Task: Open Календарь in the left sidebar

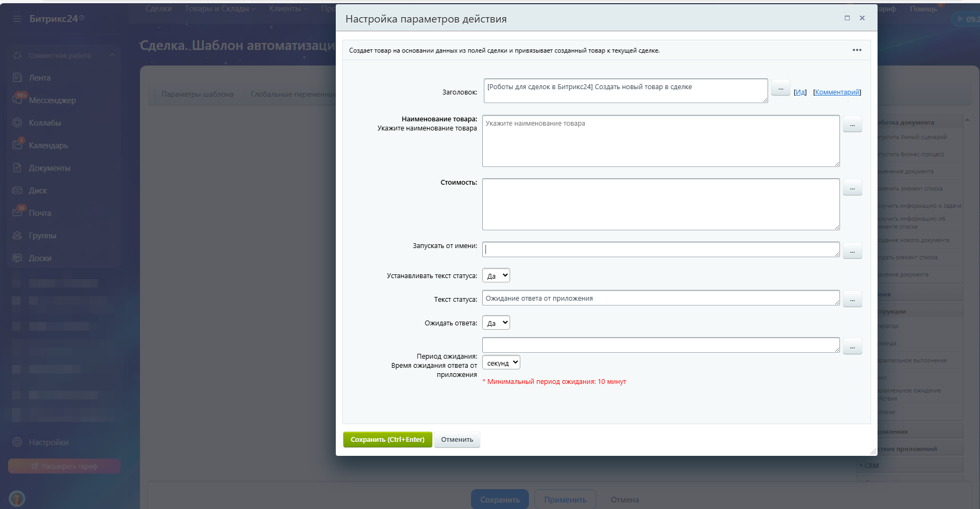Action: pyautogui.click(x=48, y=146)
